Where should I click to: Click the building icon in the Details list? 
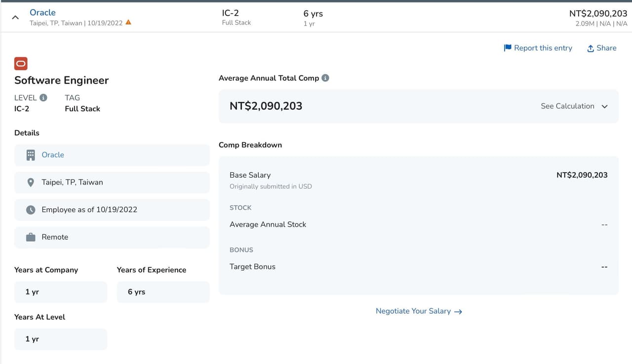(31, 155)
